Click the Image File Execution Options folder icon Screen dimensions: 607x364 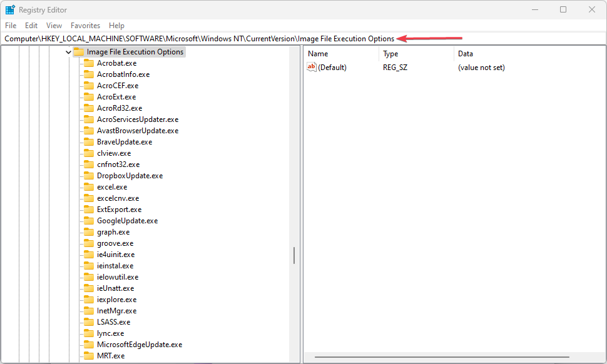79,52
